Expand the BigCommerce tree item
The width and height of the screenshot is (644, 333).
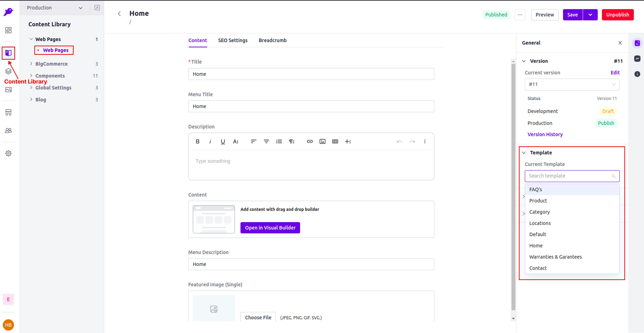click(31, 64)
